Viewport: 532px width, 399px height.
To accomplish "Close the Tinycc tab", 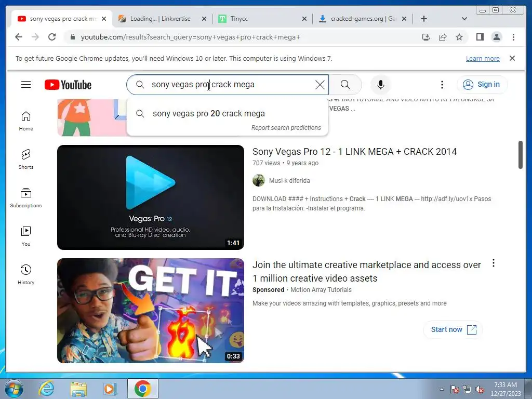I will pos(304,19).
